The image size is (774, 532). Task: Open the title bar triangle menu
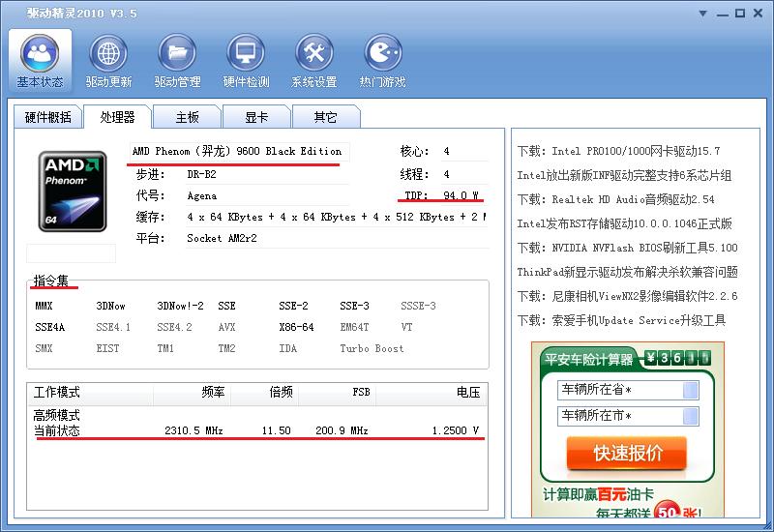tap(705, 13)
